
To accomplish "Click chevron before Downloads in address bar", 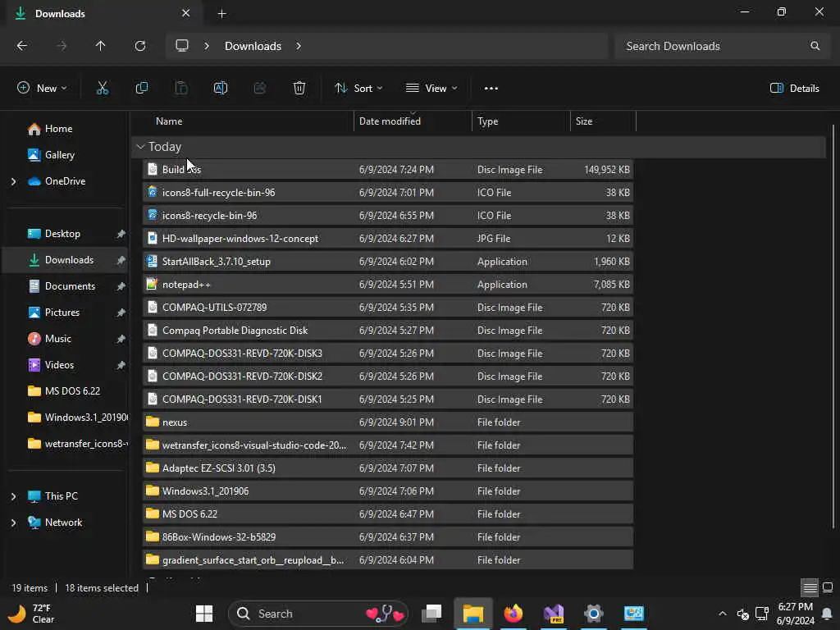I will click(207, 46).
